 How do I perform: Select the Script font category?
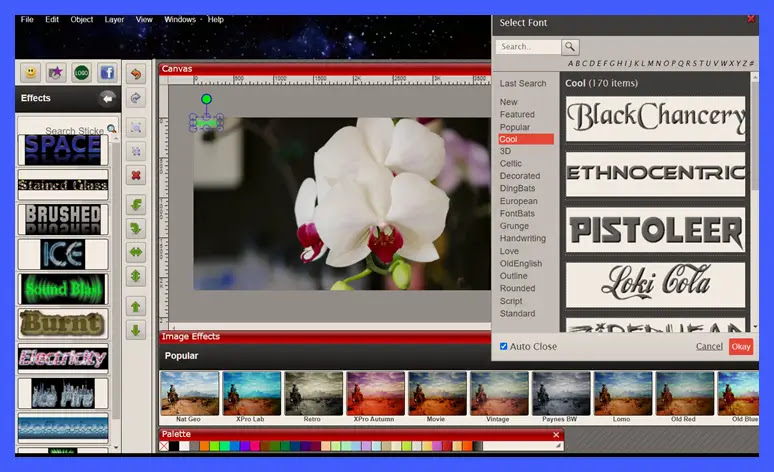[510, 301]
